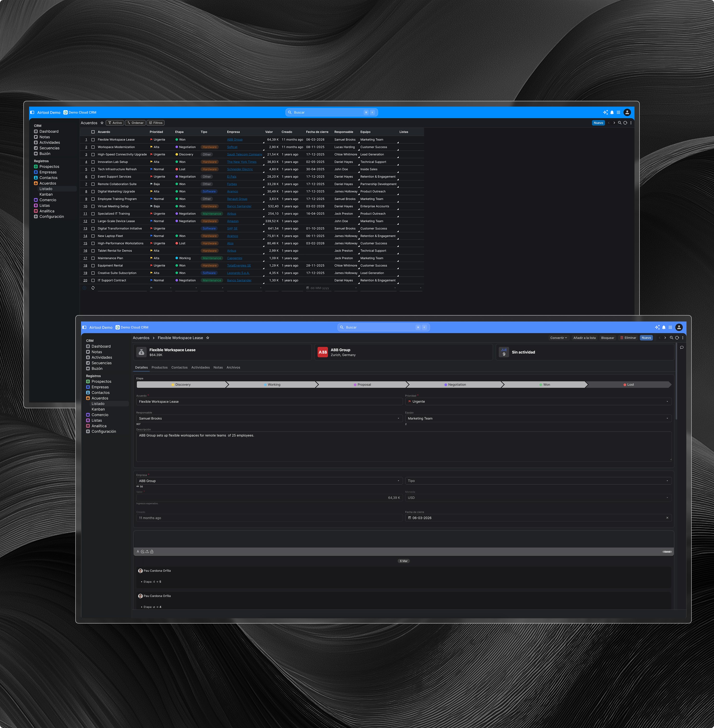This screenshot has height=728, width=714.
Task: Open the Saudi Telecom Company link
Action: pos(244,154)
